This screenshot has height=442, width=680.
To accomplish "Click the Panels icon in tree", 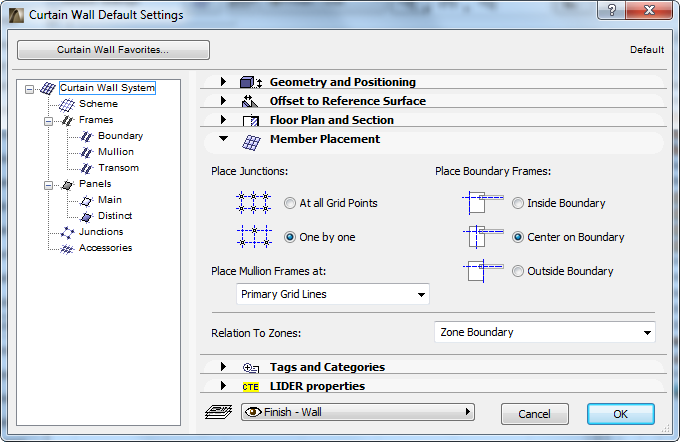I will point(67,185).
